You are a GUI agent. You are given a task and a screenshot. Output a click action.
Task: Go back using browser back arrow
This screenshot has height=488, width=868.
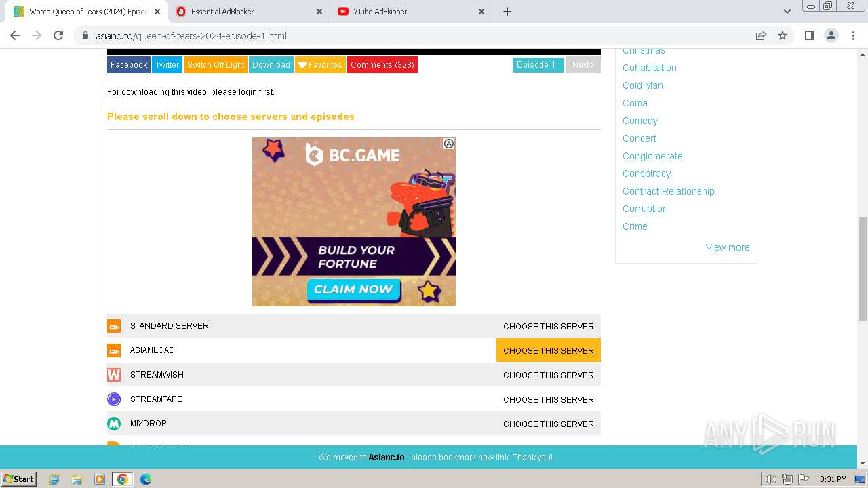pos(15,35)
